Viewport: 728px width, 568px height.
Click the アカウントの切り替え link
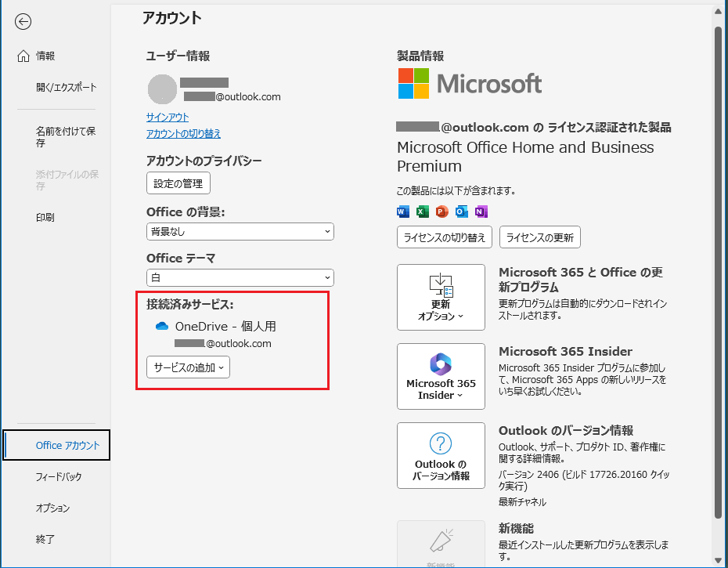[x=183, y=133]
